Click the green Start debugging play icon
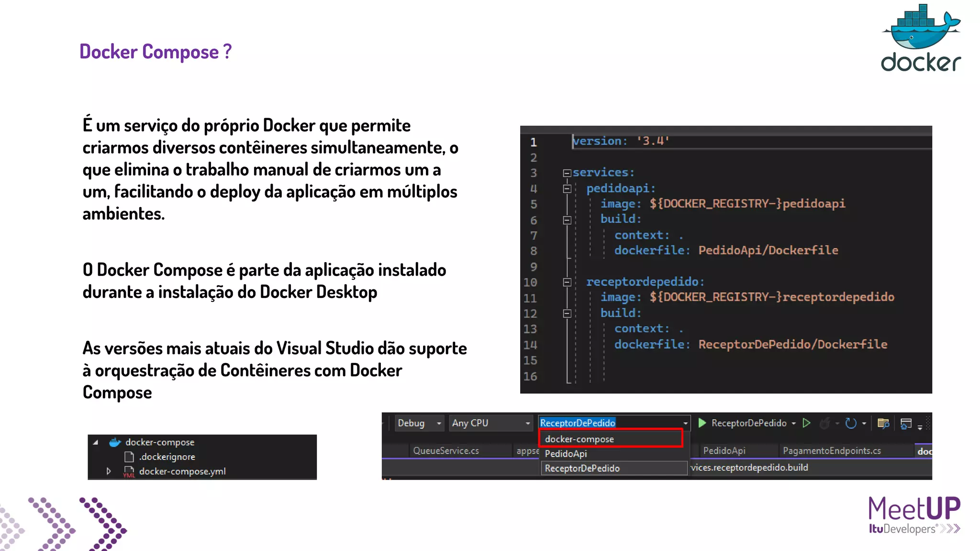The width and height of the screenshot is (980, 551). pos(702,423)
